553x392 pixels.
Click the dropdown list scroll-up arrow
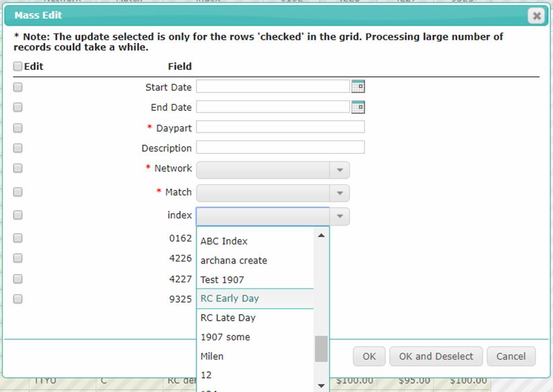click(x=321, y=235)
